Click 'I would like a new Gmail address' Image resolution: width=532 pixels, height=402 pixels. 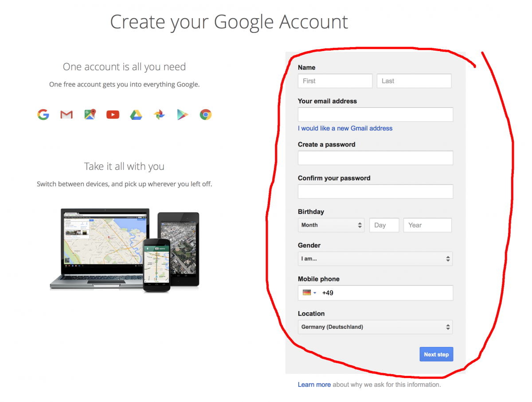click(345, 128)
